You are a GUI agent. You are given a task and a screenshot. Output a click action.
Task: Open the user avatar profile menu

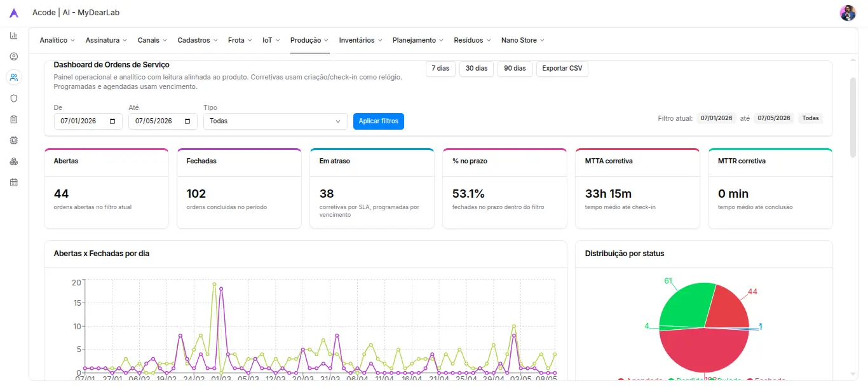click(848, 13)
